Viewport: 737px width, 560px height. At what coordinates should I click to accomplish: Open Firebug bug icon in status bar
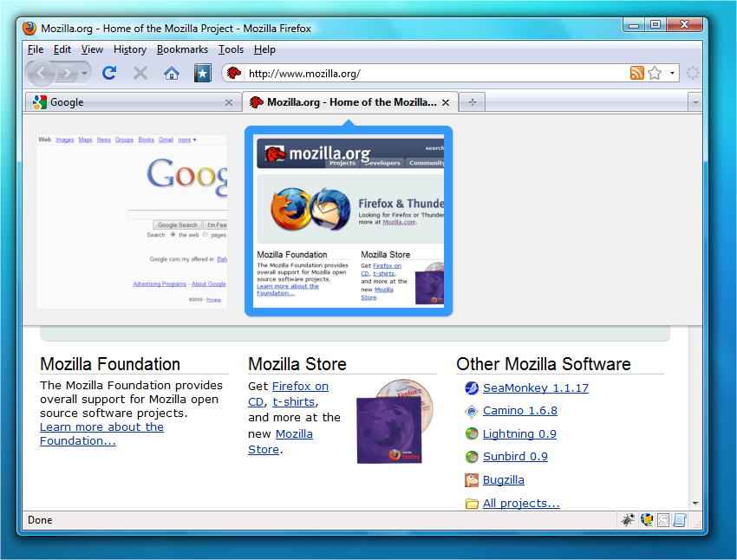628,520
